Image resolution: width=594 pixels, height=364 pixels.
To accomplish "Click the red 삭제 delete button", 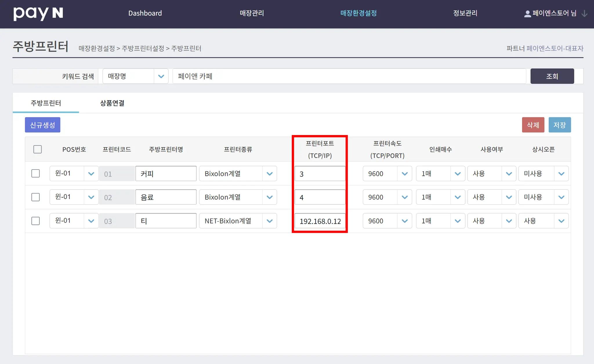I will (x=533, y=125).
